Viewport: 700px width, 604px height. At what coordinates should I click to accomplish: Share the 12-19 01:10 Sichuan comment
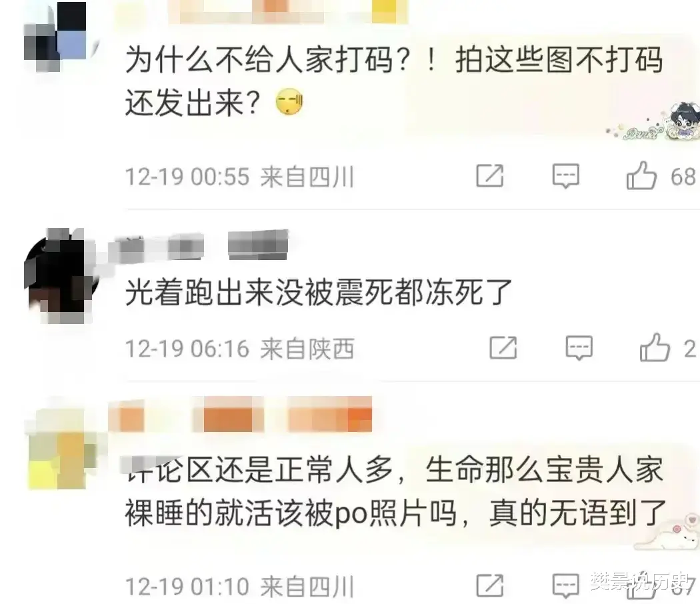(x=490, y=585)
